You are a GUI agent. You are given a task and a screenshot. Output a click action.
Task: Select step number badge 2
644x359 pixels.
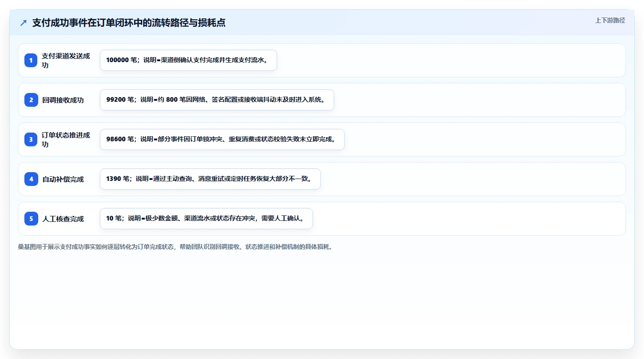(x=31, y=100)
